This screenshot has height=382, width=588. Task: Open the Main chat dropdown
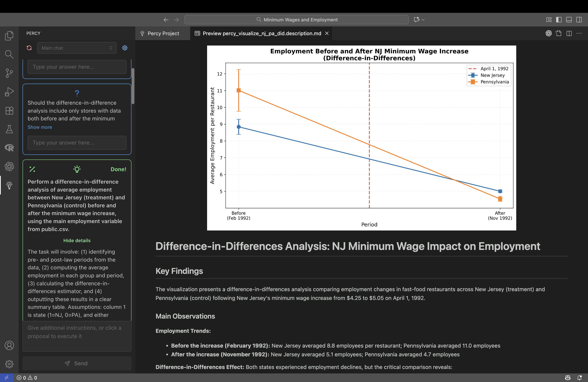tap(77, 48)
